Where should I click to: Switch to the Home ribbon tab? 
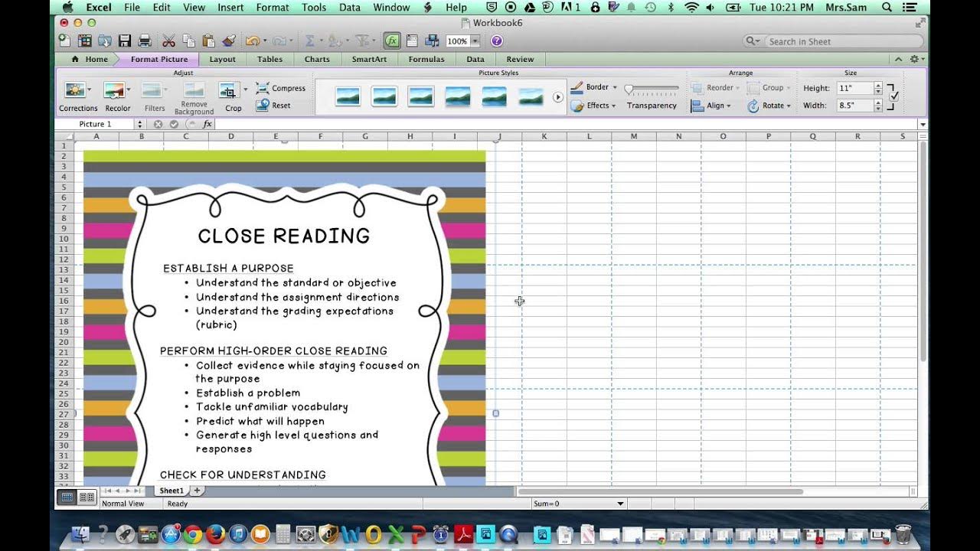coord(90,59)
